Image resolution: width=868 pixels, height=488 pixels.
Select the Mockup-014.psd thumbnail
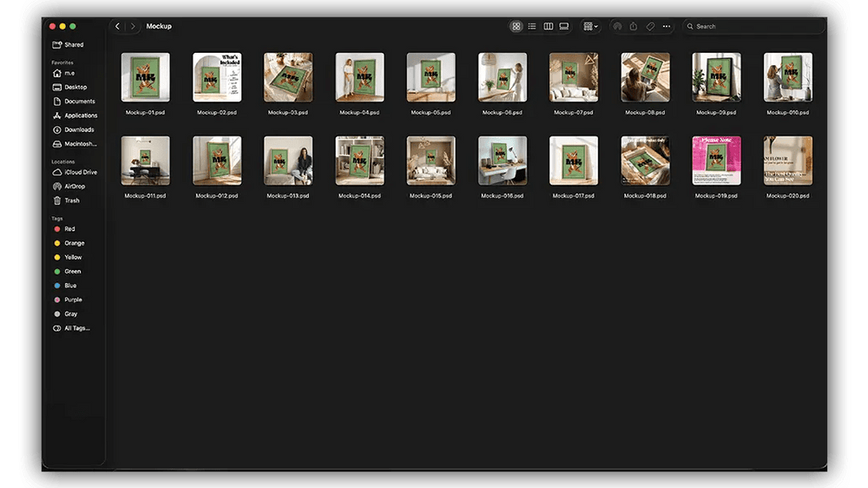point(359,161)
